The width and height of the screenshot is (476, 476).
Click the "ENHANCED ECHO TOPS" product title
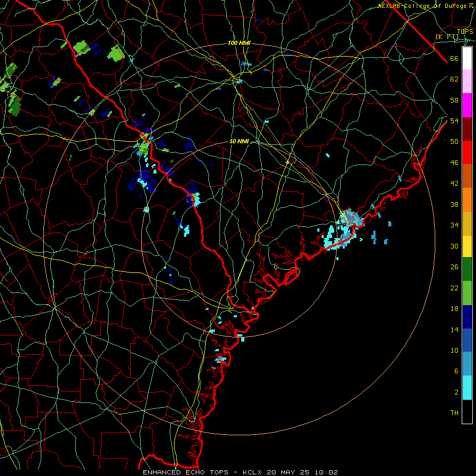pos(186,472)
